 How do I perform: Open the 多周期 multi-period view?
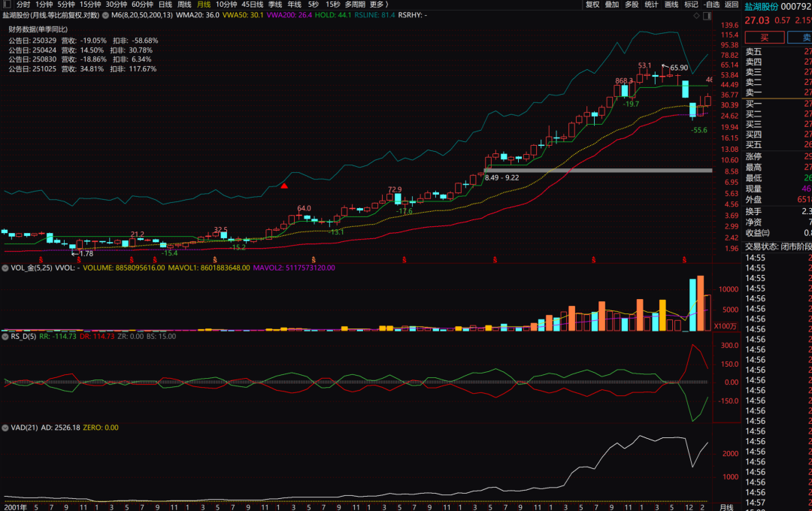(x=355, y=5)
